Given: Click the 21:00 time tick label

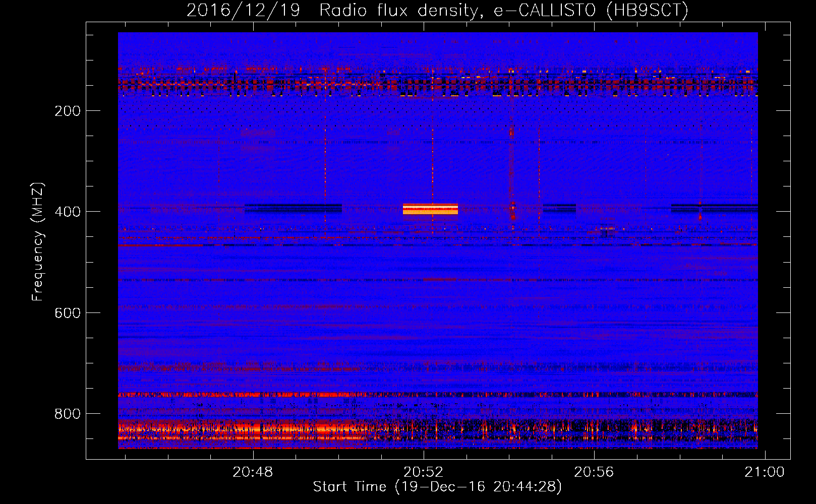Looking at the screenshot, I should [765, 472].
